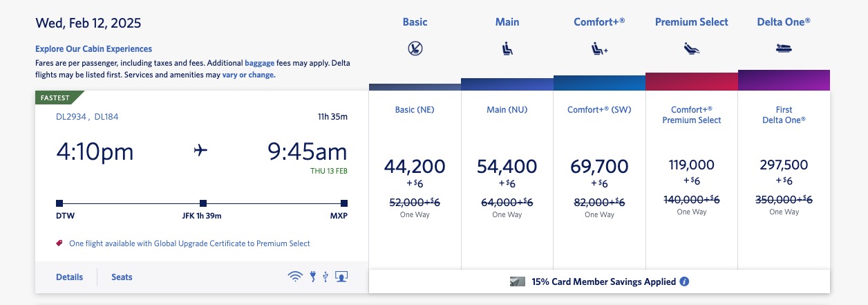Screen dimensions: 868x305
Task: Click the Delta One lie-flat bed icon
Action: (784, 48)
